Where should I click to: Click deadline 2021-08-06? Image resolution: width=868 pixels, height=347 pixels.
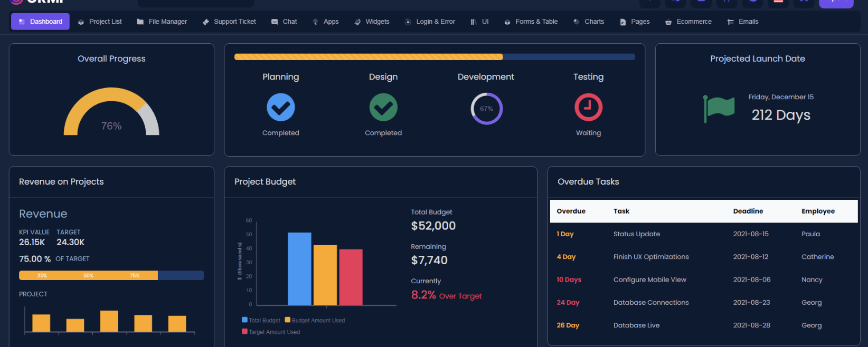(x=752, y=279)
